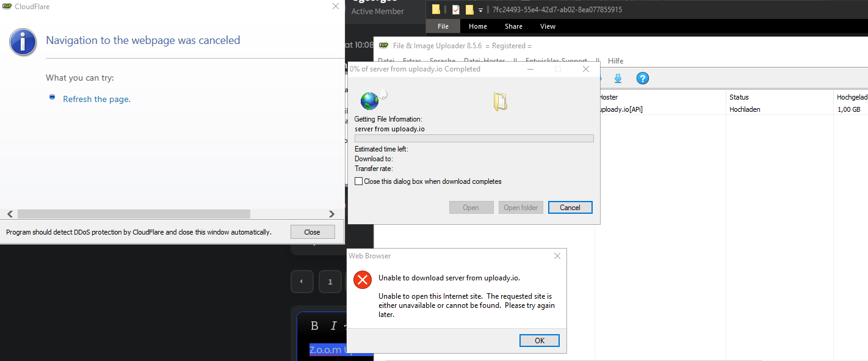The image size is (868, 361).
Task: Open the File tab in Explorer ribbon
Action: point(443,26)
